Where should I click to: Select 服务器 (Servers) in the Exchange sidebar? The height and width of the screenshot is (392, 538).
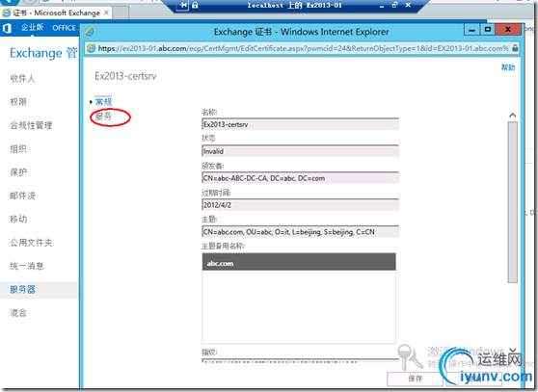coord(22,290)
